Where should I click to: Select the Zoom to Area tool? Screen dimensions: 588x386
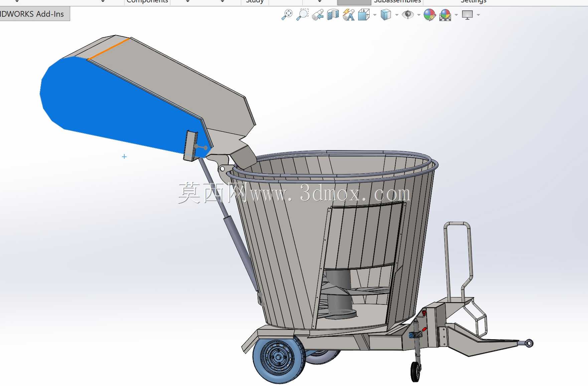point(302,15)
